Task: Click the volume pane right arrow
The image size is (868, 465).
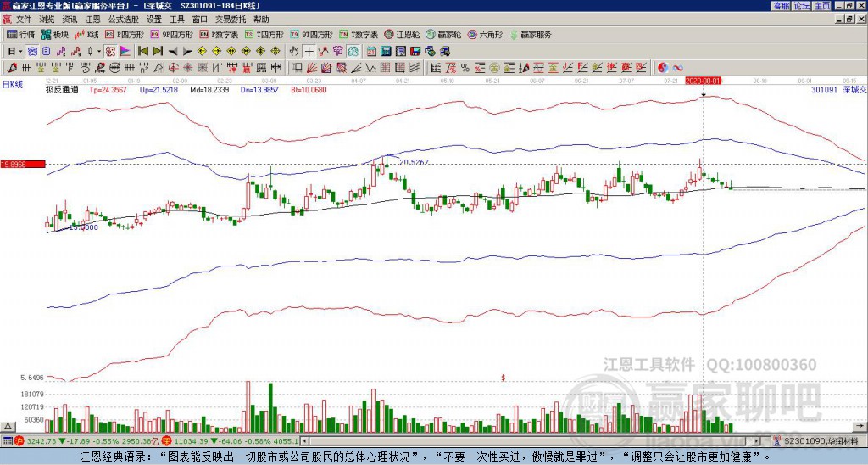Action: [x=860, y=426]
